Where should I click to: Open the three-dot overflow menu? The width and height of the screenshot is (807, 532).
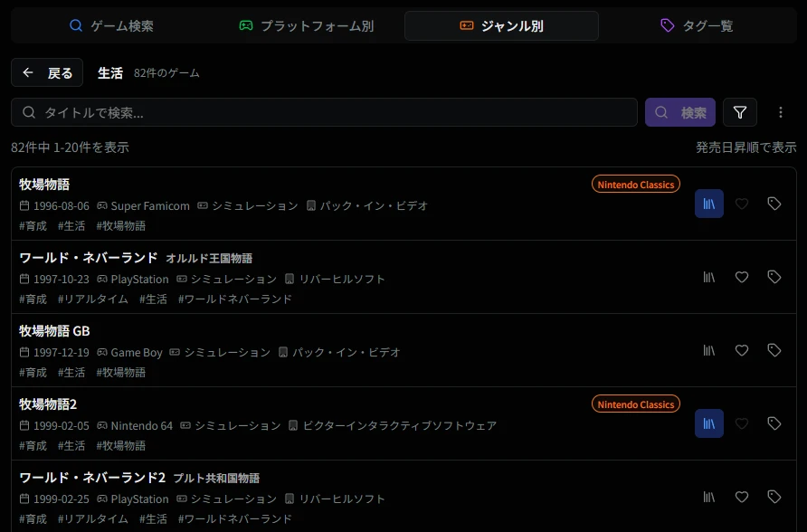point(781,112)
